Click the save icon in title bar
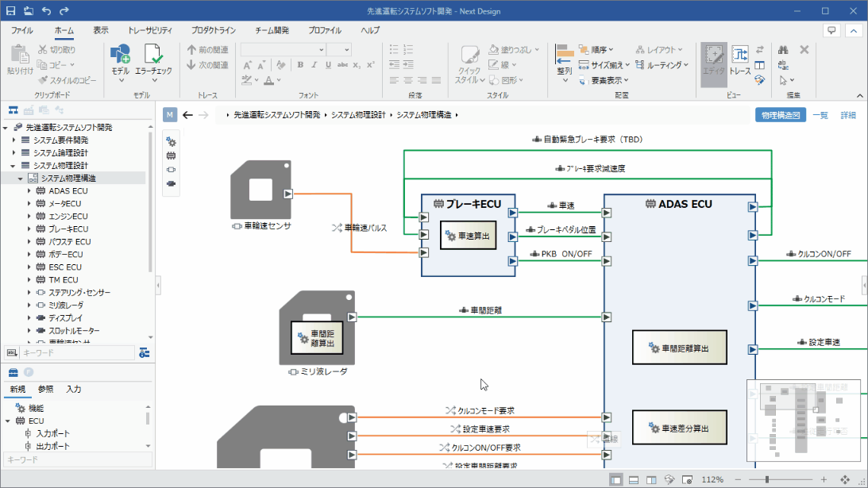The image size is (868, 488). [x=10, y=10]
